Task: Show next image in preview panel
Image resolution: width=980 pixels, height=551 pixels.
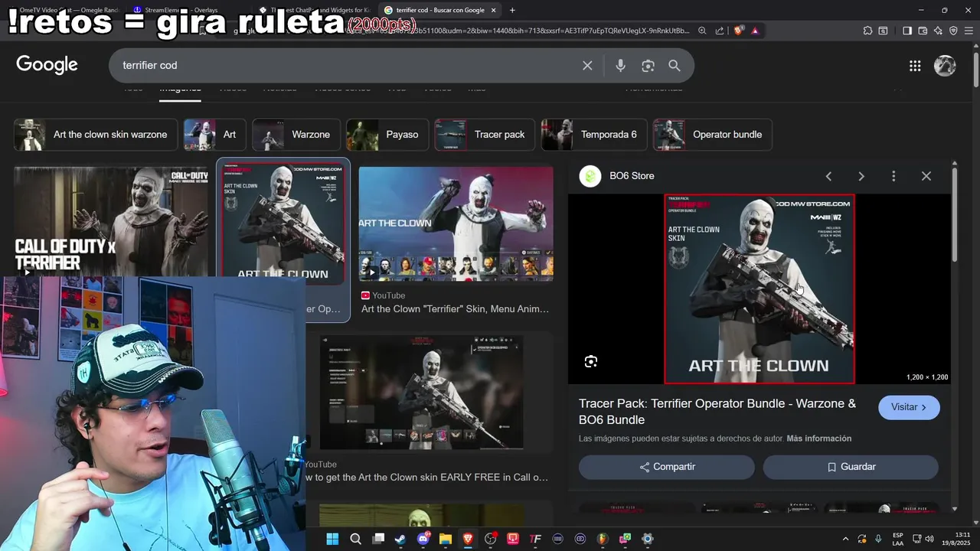Action: coord(861,176)
